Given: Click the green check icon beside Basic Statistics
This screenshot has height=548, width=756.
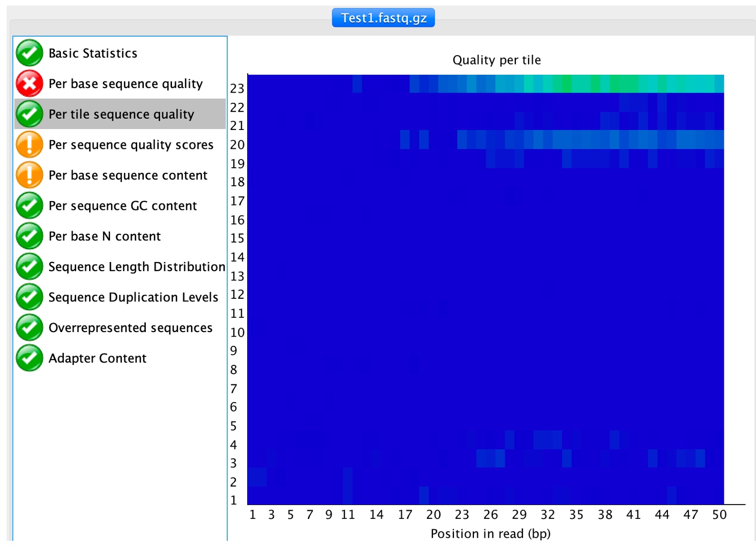Looking at the screenshot, I should [29, 53].
